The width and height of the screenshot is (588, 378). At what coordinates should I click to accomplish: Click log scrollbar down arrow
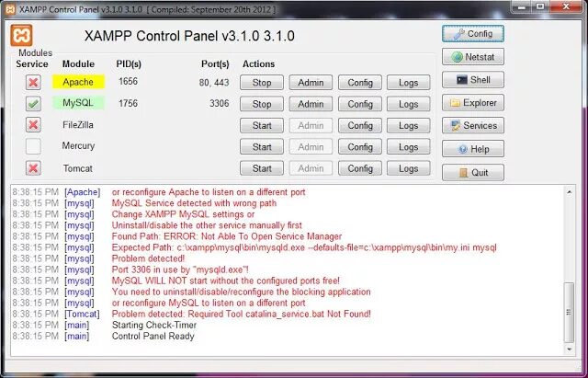click(x=570, y=349)
